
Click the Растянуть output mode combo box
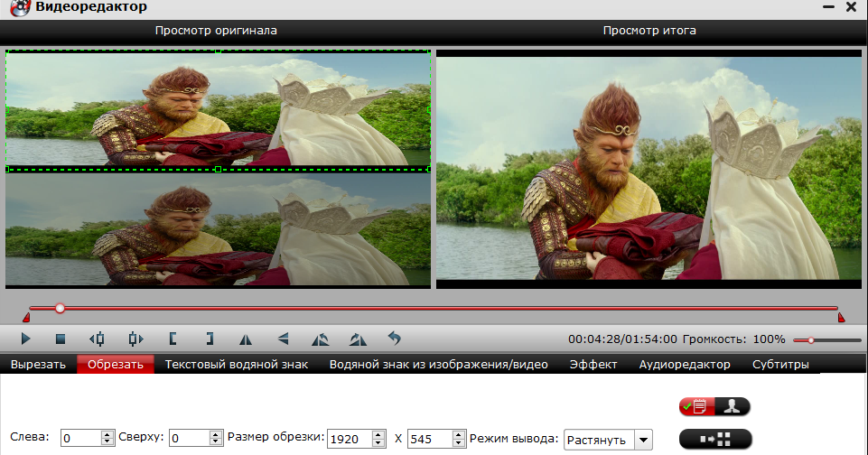click(x=608, y=440)
